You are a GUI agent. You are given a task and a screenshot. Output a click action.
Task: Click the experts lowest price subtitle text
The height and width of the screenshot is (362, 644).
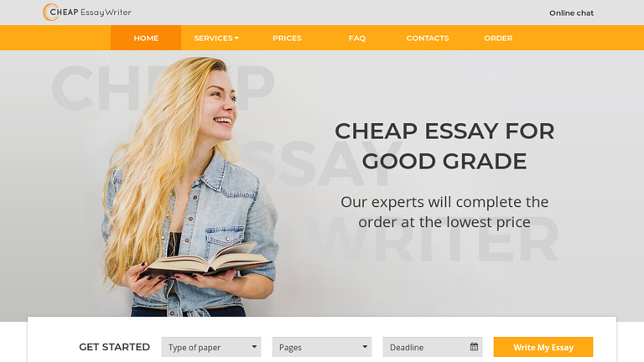coord(444,212)
